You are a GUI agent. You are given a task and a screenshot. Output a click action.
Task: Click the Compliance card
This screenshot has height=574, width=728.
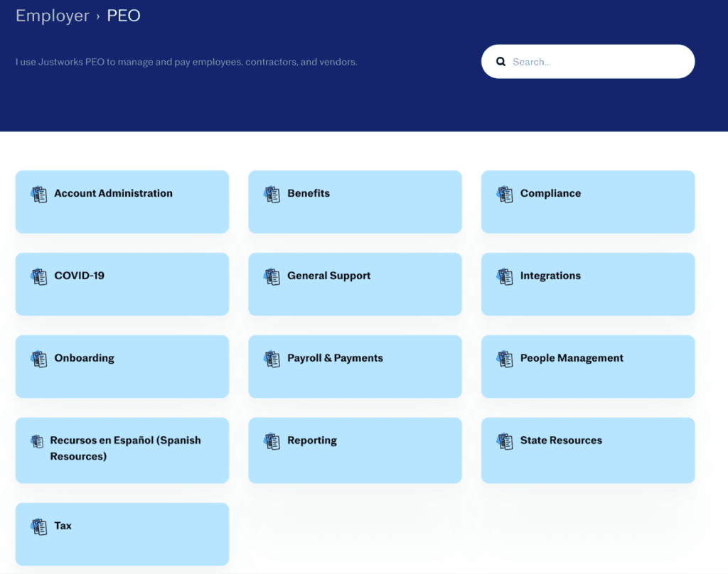coord(587,201)
